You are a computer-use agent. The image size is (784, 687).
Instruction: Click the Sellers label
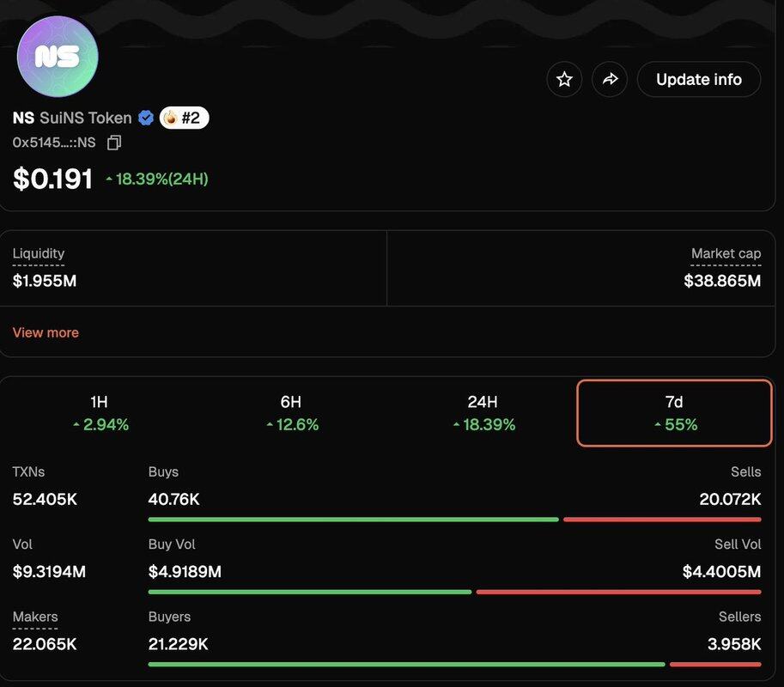(740, 617)
